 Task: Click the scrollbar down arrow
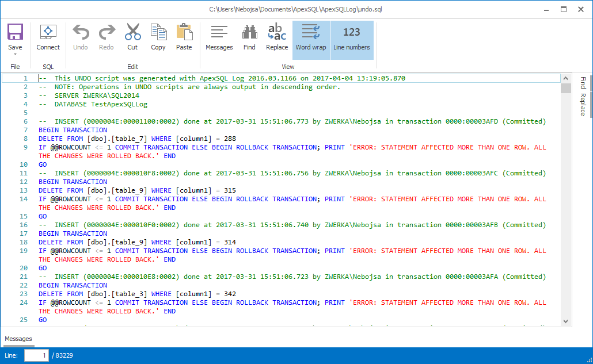click(565, 321)
